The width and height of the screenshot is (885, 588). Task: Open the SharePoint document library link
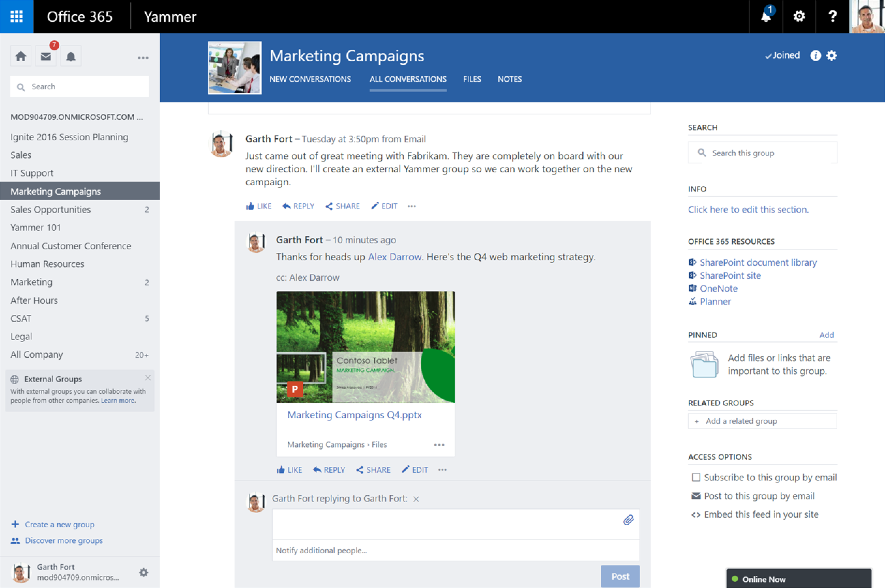pos(758,263)
